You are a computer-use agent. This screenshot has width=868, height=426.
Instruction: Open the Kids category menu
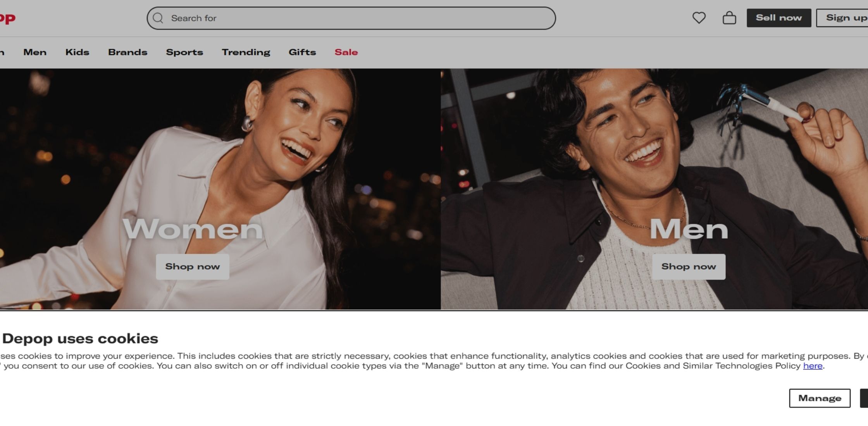77,52
